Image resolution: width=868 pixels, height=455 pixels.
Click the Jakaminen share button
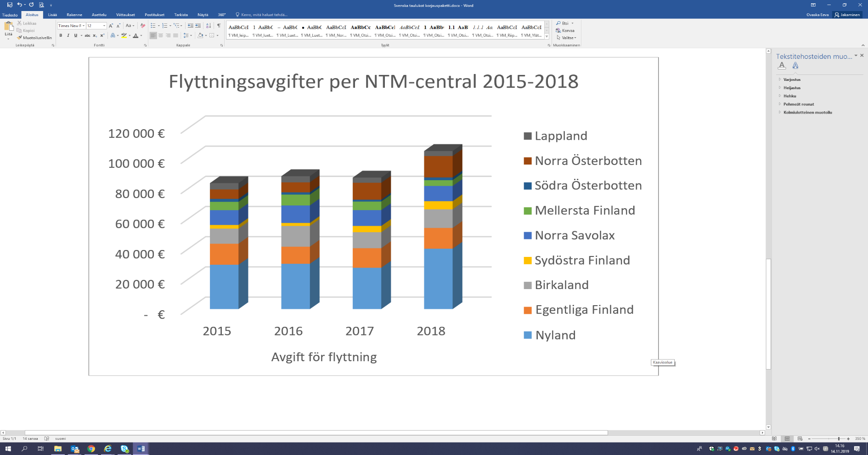(847, 15)
